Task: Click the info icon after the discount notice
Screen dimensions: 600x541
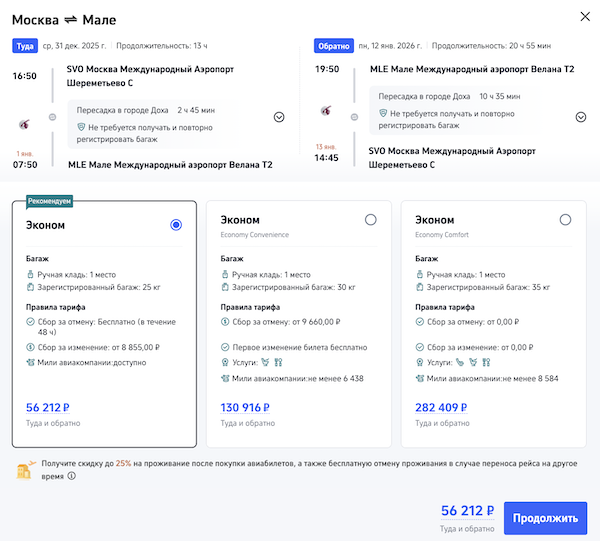Action: pos(71,477)
